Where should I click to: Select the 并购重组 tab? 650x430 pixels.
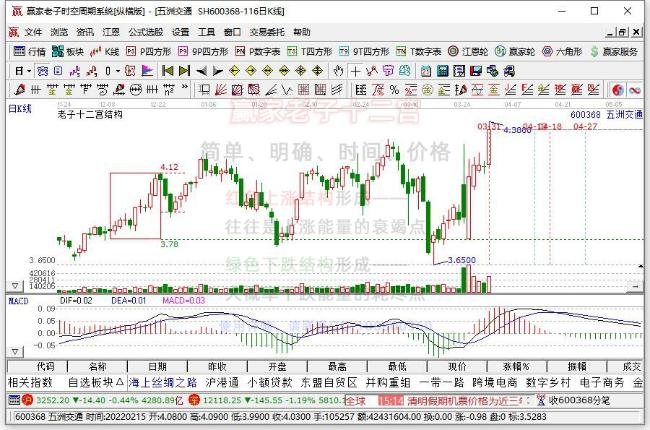point(388,382)
